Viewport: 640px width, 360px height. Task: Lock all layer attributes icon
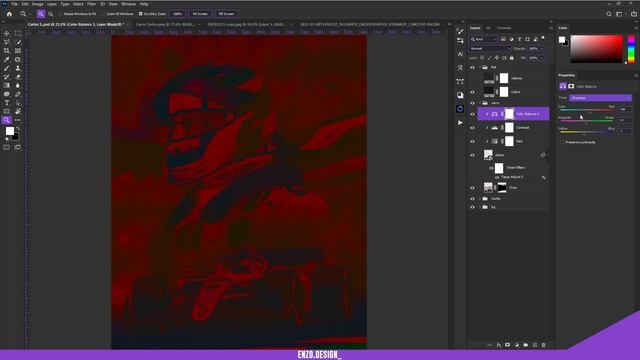(511, 58)
